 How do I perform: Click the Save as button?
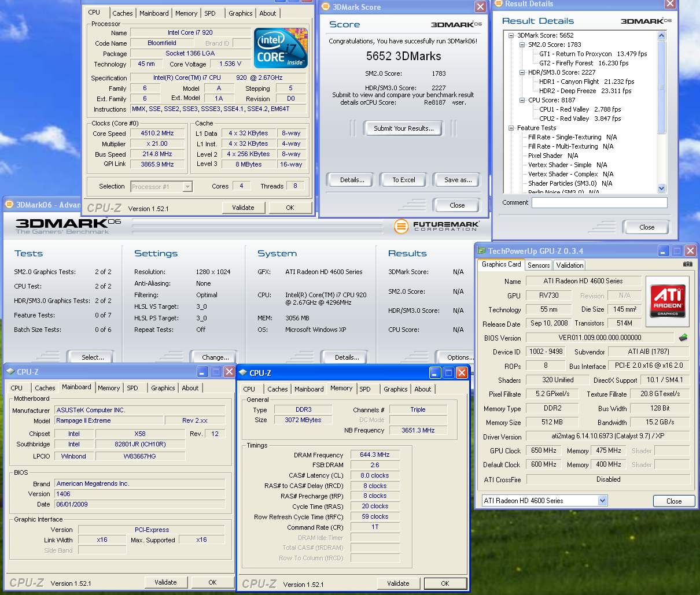[458, 180]
